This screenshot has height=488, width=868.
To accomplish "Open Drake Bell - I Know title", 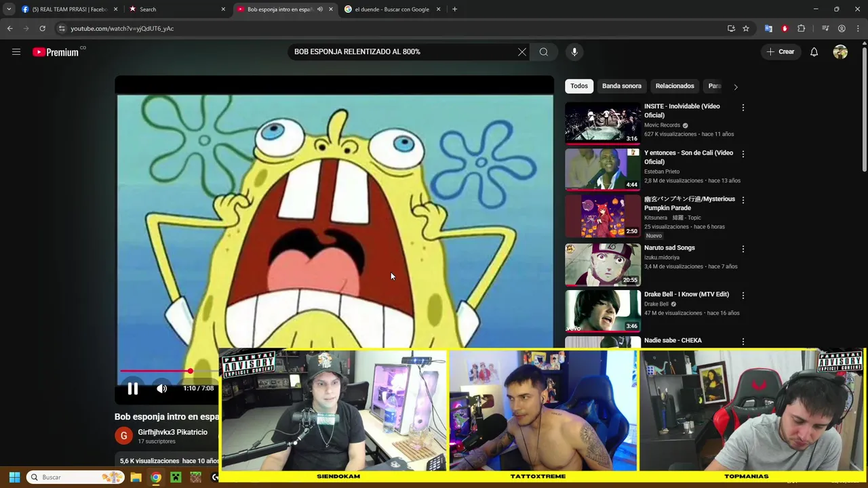I will click(686, 294).
